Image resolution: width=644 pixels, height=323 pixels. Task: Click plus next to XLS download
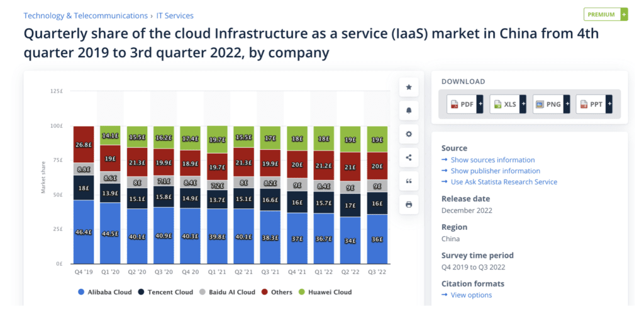[x=523, y=104]
